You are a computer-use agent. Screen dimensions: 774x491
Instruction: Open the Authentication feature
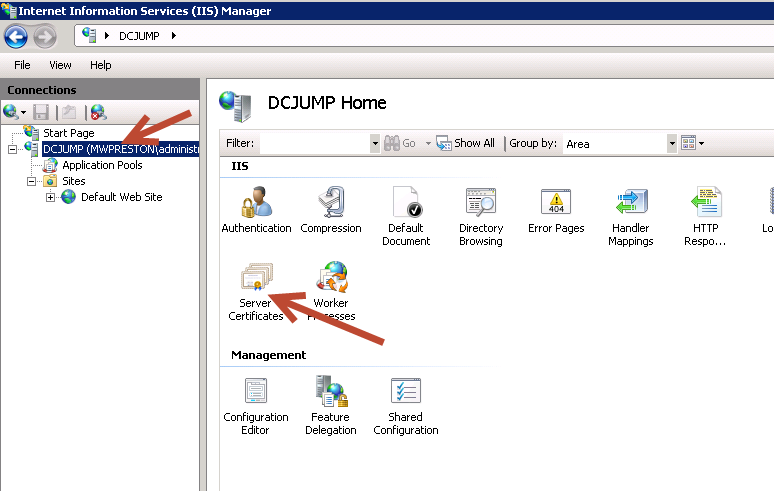(x=256, y=210)
